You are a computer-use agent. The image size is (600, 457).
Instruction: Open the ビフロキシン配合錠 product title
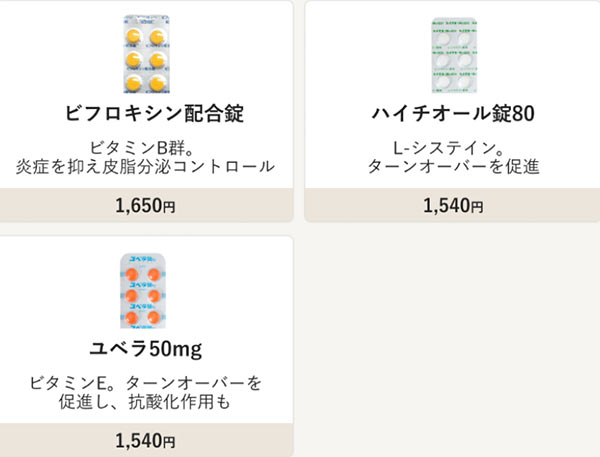pyautogui.click(x=154, y=113)
